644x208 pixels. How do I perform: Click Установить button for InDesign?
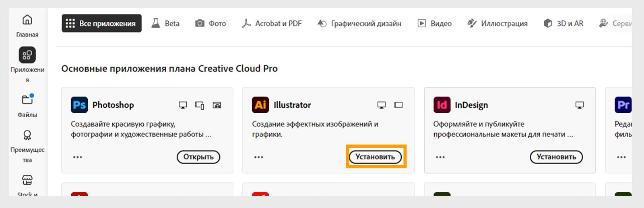[556, 157]
